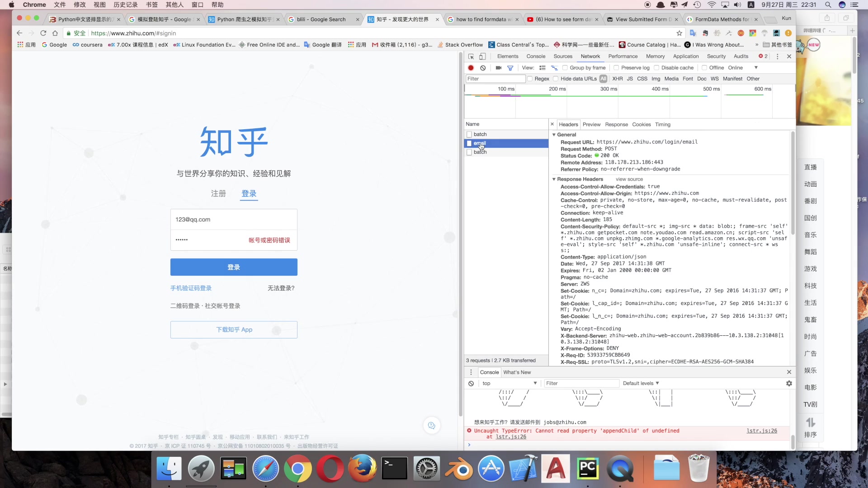
Task: Click the capture screenshots camera icon
Action: tap(498, 68)
